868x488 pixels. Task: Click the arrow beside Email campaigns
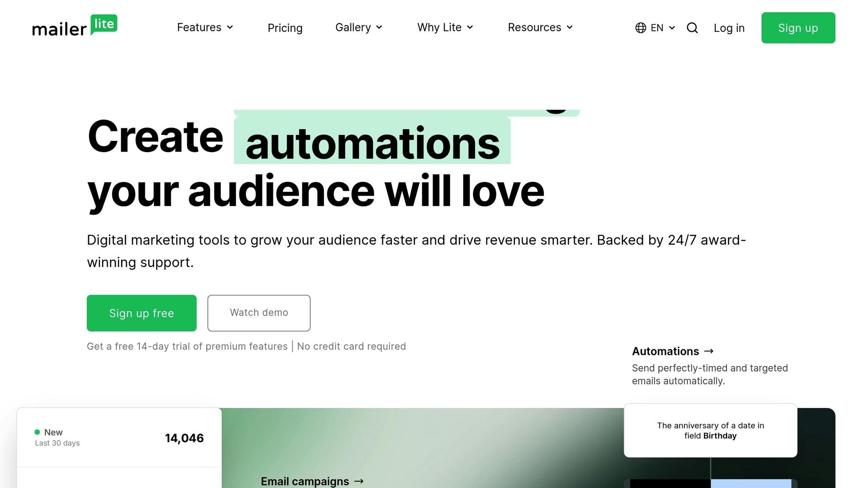click(359, 481)
